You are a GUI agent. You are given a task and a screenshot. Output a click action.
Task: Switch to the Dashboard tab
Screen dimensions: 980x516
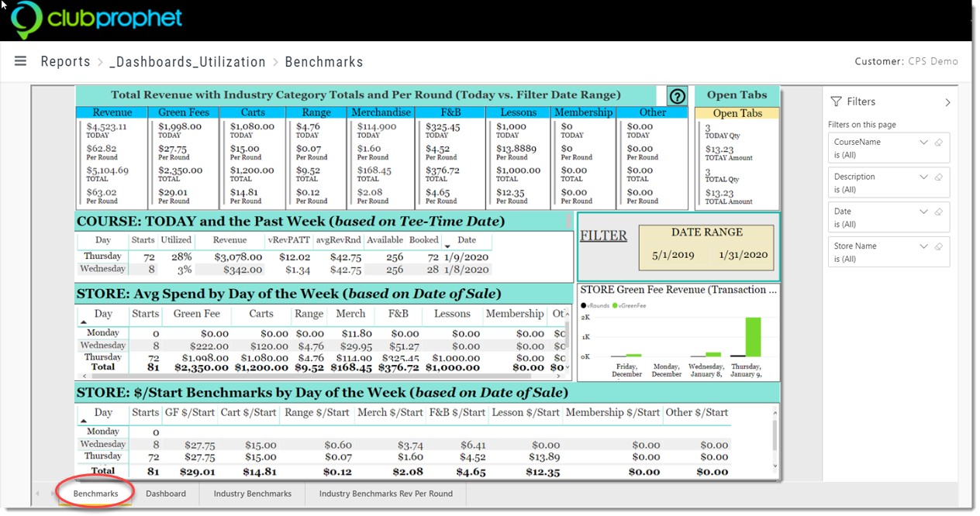166,494
